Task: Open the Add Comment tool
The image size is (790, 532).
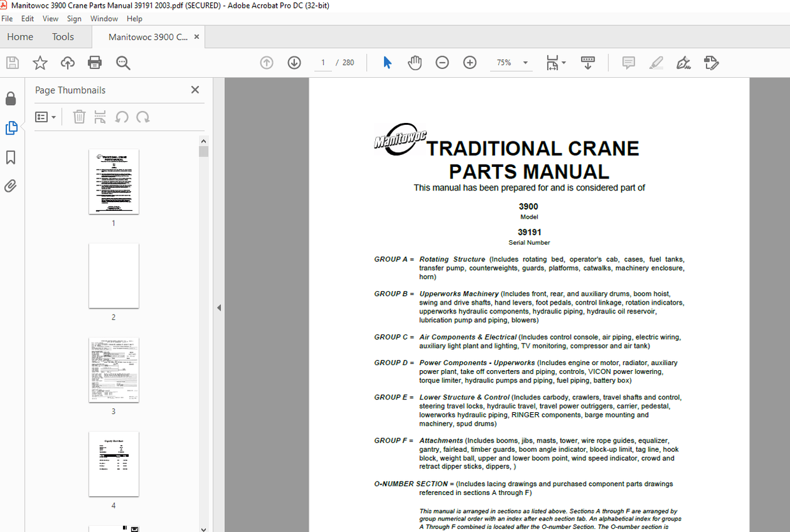Action: click(628, 62)
